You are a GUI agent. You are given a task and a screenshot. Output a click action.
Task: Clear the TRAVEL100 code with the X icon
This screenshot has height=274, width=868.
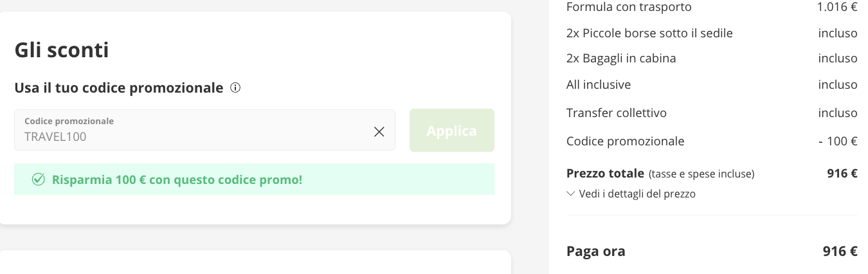(379, 131)
